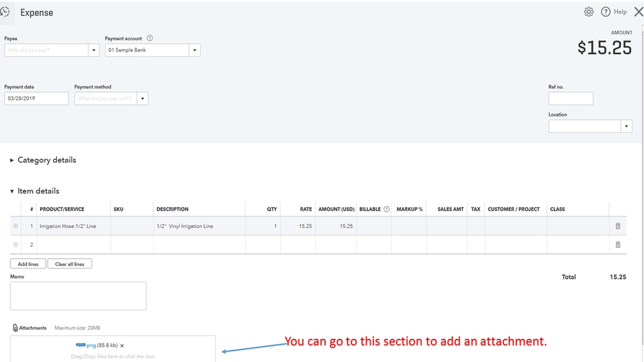Click the Clear all lines button
The width and height of the screenshot is (644, 362).
tap(70, 264)
